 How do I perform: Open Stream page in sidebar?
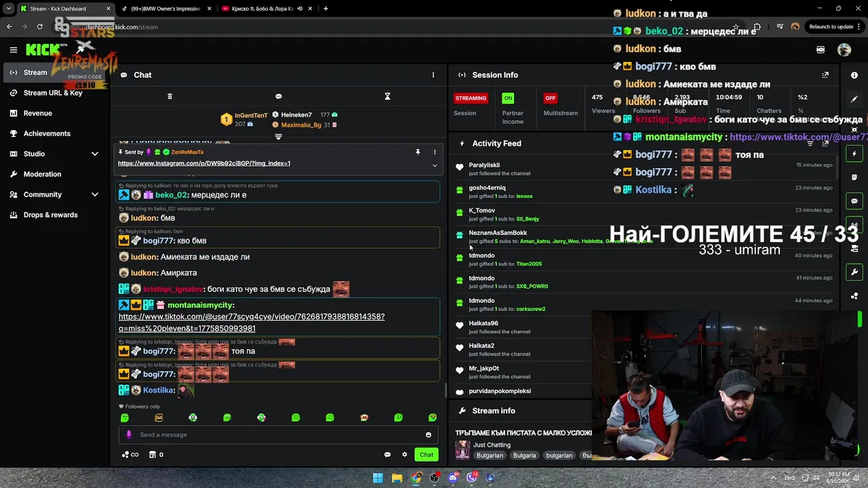pyautogui.click(x=56, y=73)
